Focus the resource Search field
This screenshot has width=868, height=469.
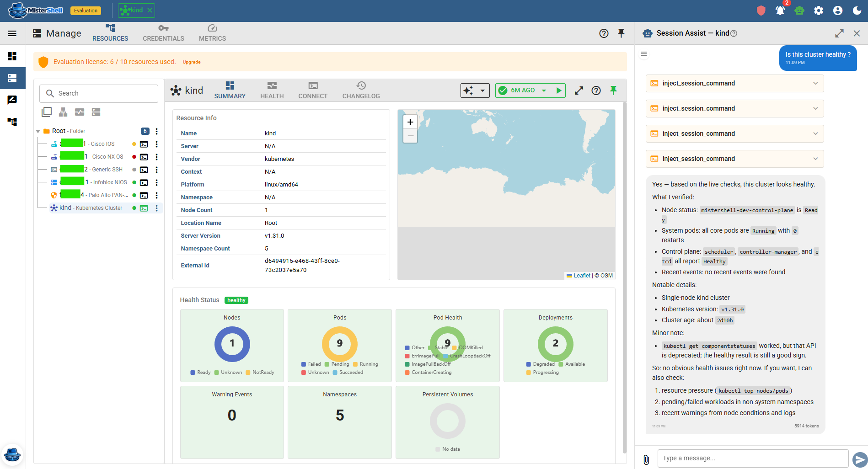tap(99, 93)
